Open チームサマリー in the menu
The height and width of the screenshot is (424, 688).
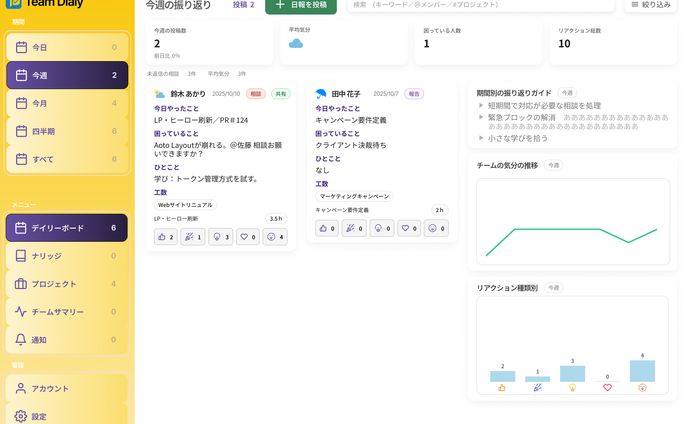click(x=67, y=312)
